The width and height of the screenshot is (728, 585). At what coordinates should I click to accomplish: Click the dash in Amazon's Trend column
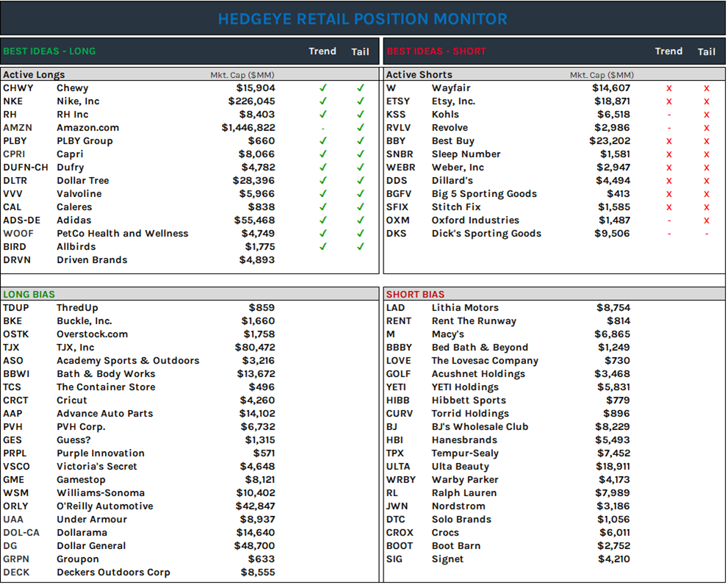click(322, 127)
